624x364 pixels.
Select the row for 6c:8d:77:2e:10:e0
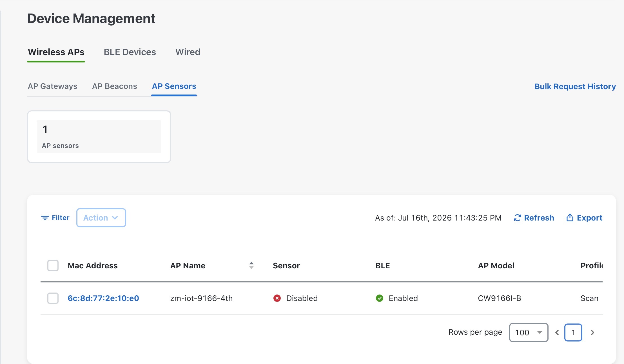click(x=53, y=298)
